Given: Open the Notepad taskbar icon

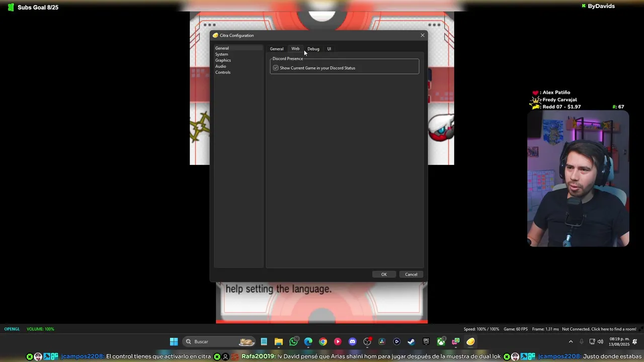Looking at the screenshot, I should [x=264, y=342].
